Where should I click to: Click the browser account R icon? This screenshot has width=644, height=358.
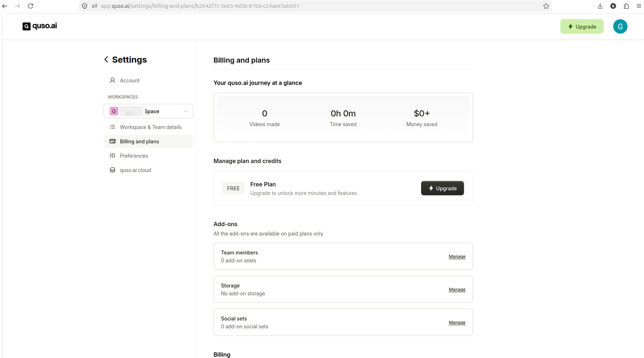[x=613, y=6]
